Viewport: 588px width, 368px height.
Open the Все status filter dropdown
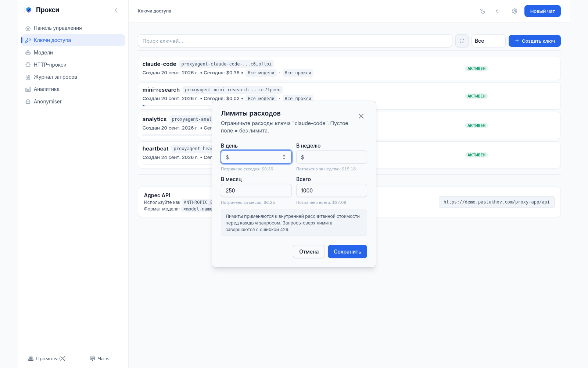(488, 41)
